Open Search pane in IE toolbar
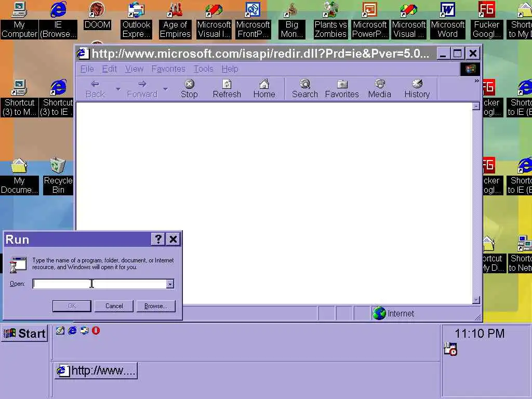 [x=304, y=89]
